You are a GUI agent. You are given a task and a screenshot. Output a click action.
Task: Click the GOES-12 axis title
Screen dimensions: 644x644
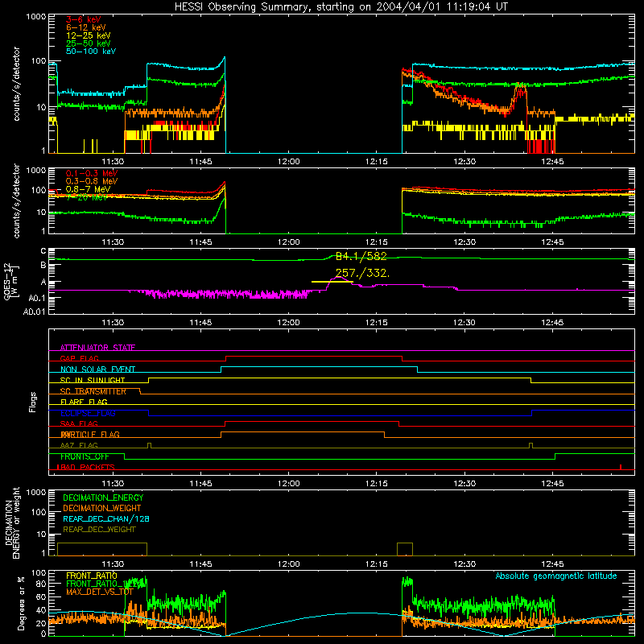(x=10, y=282)
